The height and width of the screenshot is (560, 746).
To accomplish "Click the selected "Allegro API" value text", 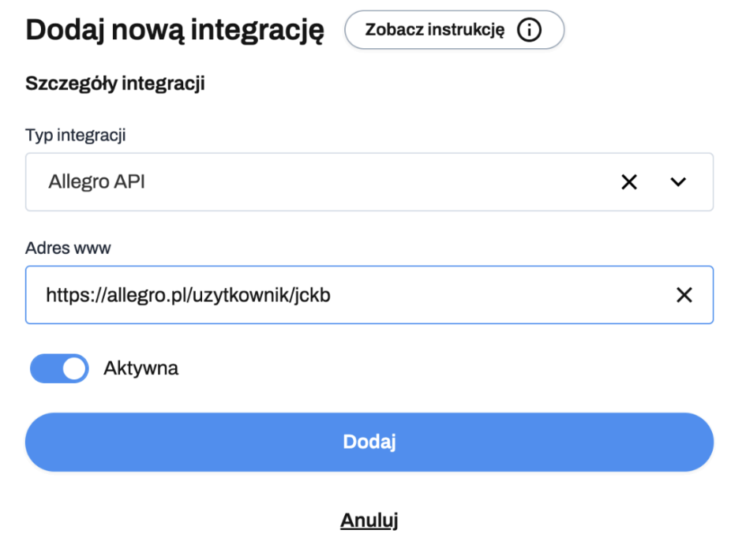I will coord(97,182).
